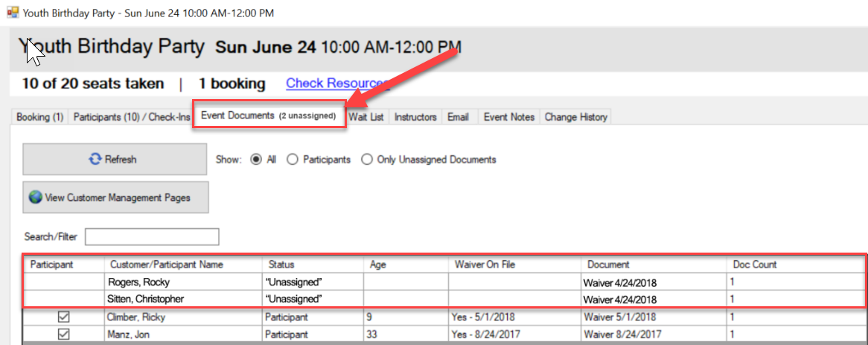Screen dimensions: 868x345
Task: Switch to the Booking (1) tab
Action: [40, 117]
